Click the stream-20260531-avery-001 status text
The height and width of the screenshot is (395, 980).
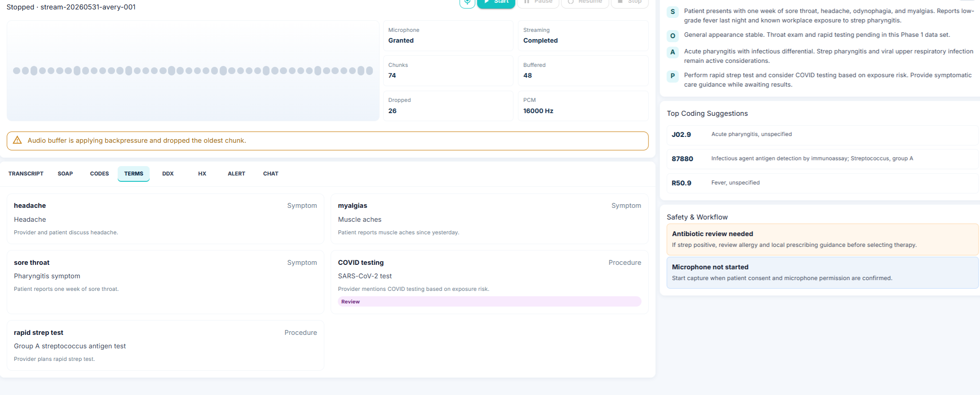(88, 7)
